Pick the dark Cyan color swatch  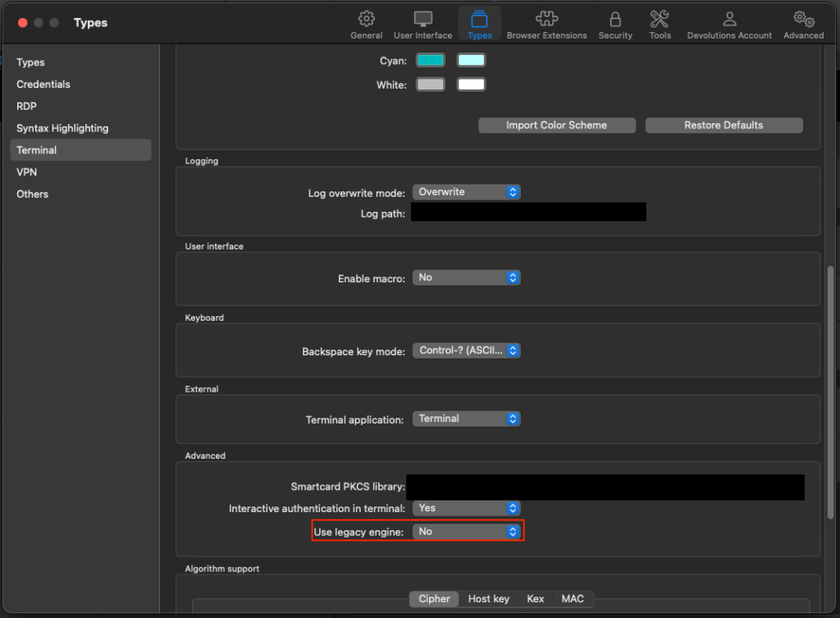click(431, 61)
